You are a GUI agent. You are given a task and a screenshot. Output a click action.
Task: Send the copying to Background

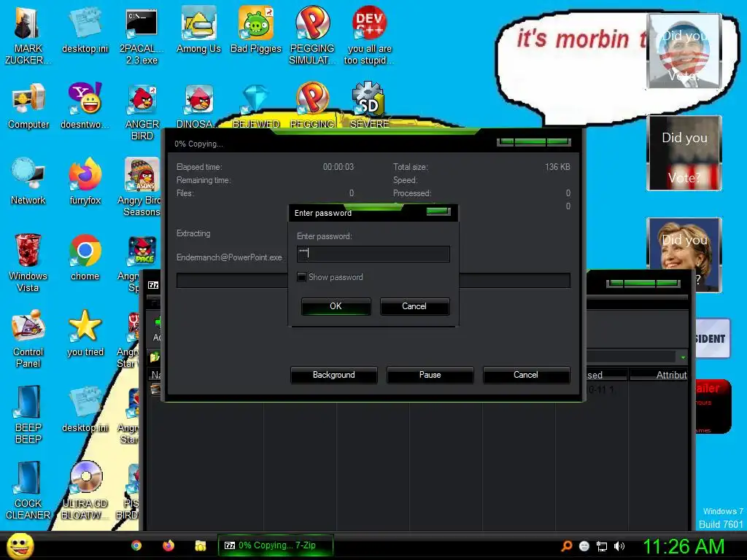coord(333,375)
